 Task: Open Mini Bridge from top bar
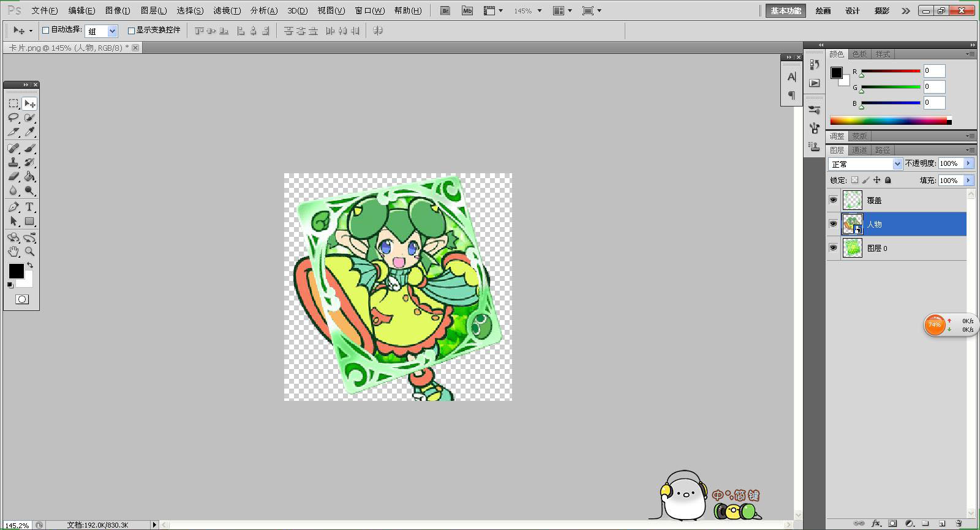click(x=467, y=10)
